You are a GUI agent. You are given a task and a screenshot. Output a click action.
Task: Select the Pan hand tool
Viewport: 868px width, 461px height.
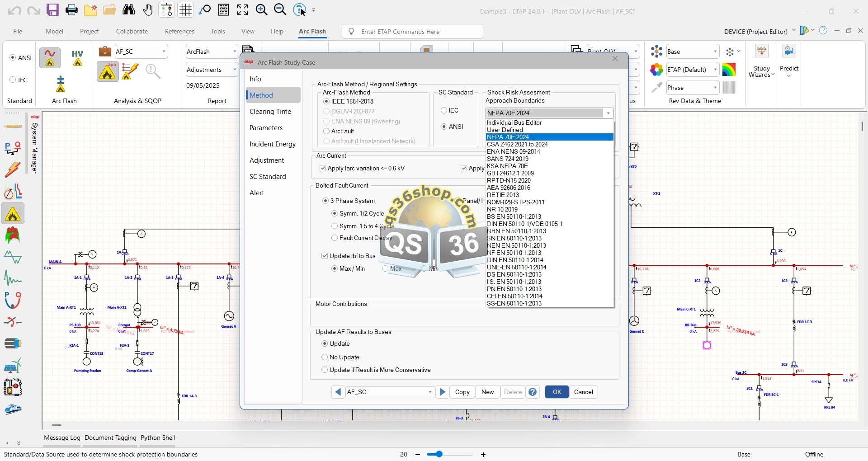click(148, 10)
